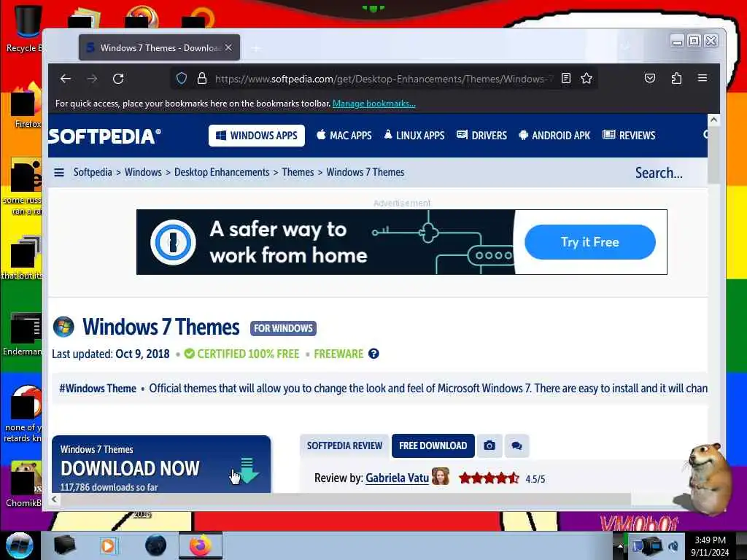This screenshot has height=560, width=747.
Task: Go back with the browser back arrow
Action: [66, 79]
